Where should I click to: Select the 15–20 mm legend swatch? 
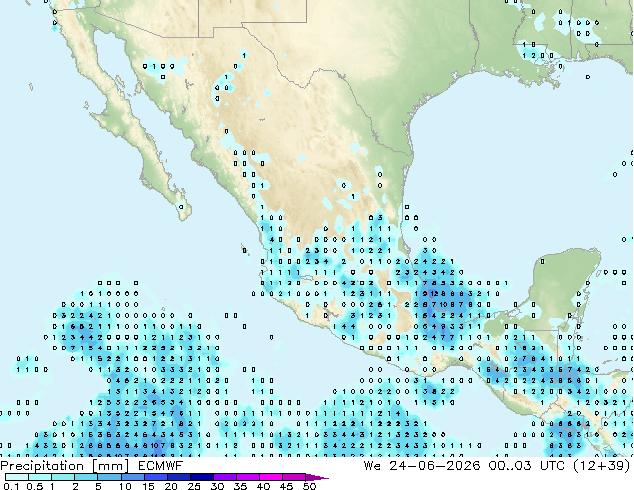[155, 477]
